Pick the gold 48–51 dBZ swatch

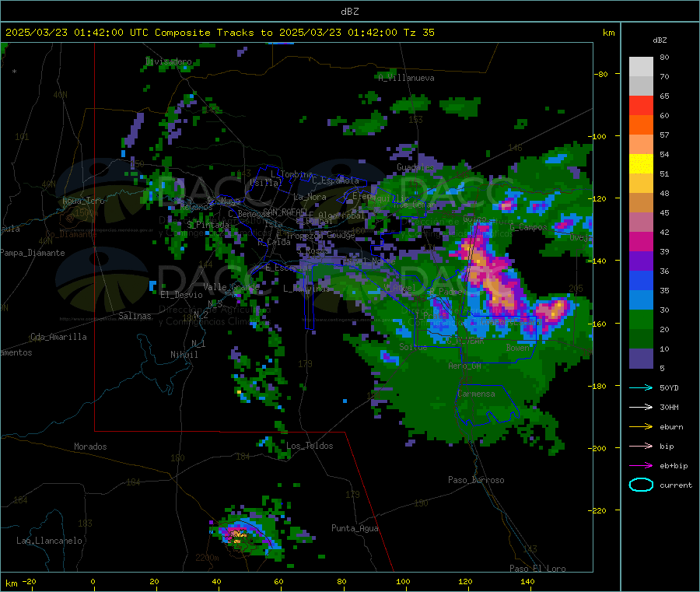point(641,184)
